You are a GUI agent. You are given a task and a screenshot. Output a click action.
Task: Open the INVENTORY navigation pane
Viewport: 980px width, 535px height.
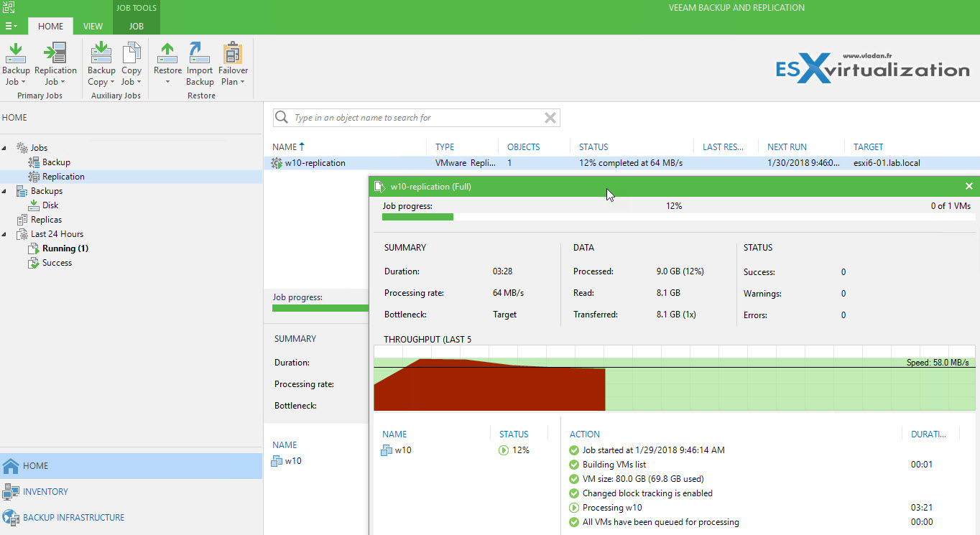coord(131,492)
